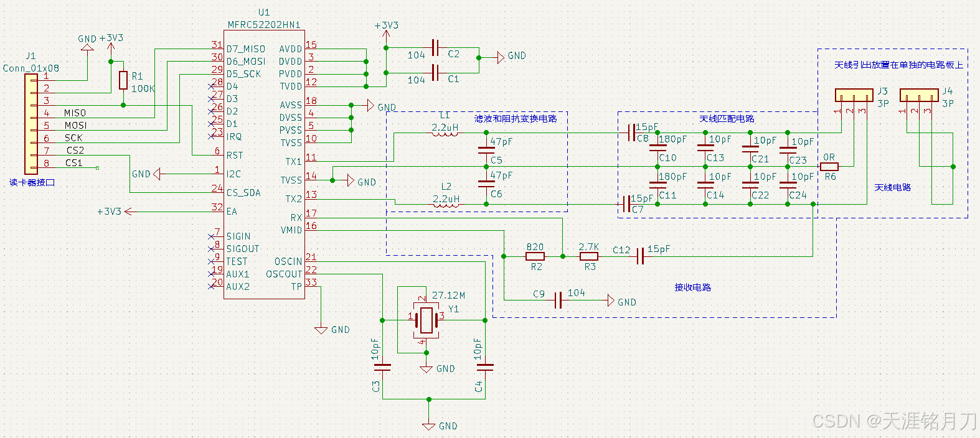Click the 天线电路 annotation text
This screenshot has height=438, width=980.
click(892, 187)
